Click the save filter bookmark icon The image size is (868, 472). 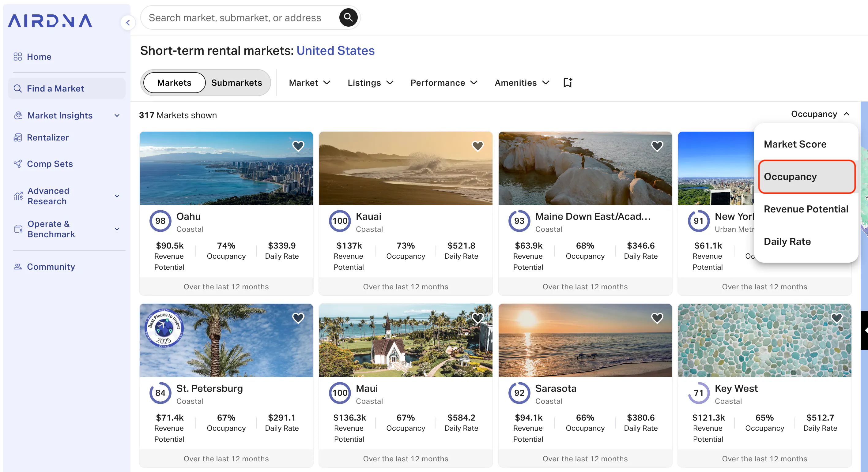[x=568, y=82]
